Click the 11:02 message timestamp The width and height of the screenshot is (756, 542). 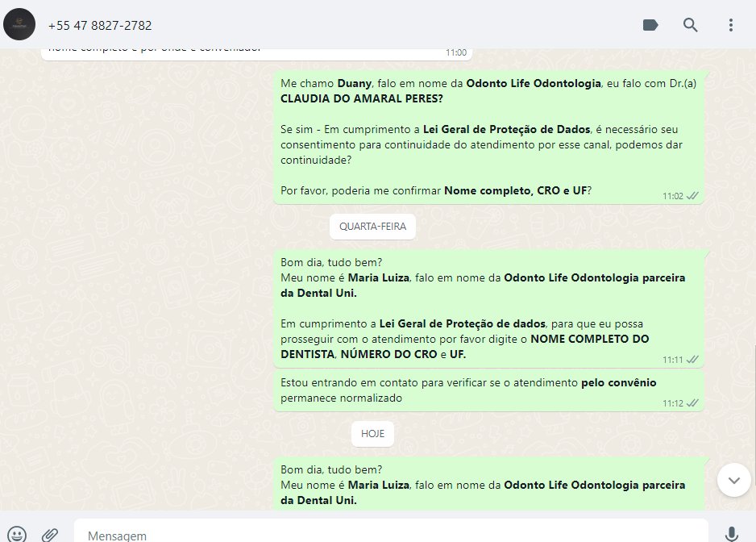[x=673, y=196]
